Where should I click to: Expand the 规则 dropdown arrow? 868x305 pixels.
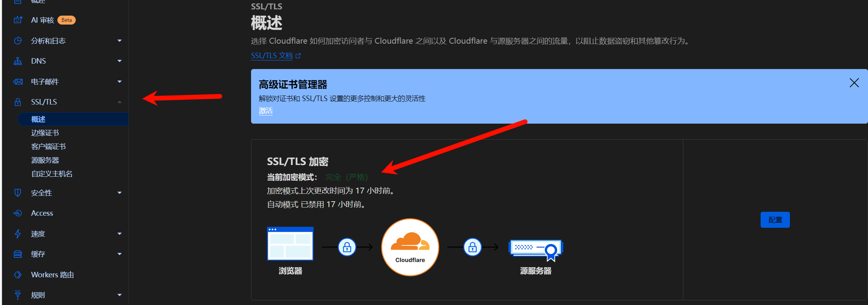pos(119,295)
